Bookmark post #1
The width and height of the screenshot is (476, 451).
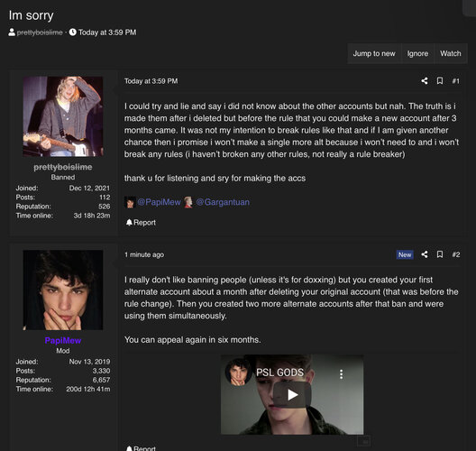point(440,81)
